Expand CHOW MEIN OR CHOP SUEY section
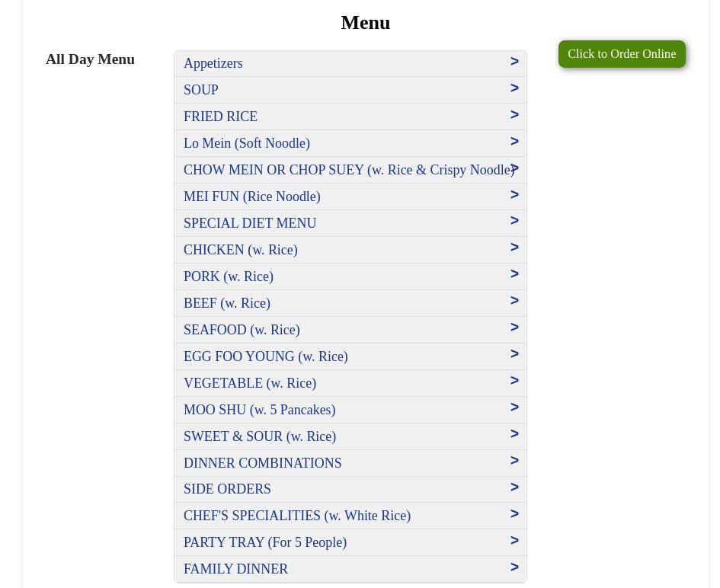 (350, 170)
